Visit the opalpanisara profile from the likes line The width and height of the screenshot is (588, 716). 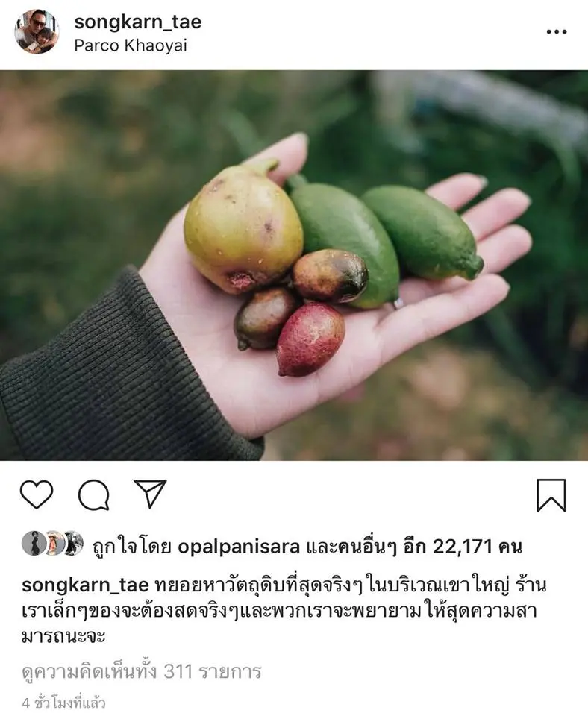tap(239, 547)
